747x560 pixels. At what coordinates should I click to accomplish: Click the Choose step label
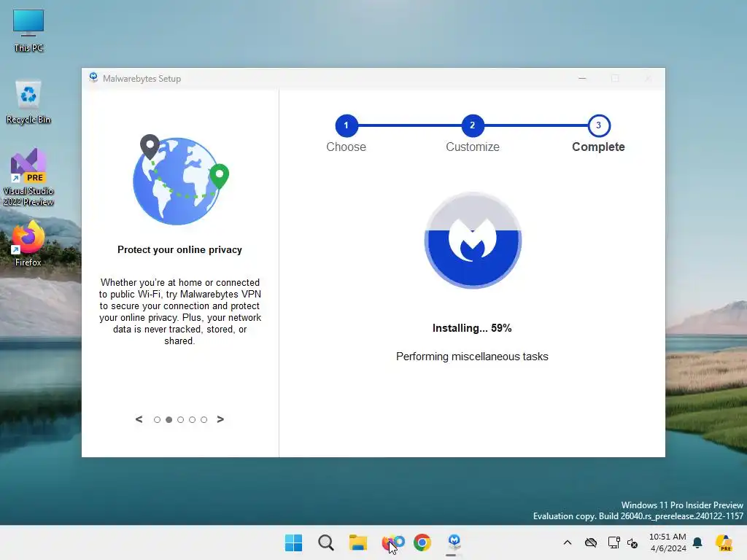(347, 147)
